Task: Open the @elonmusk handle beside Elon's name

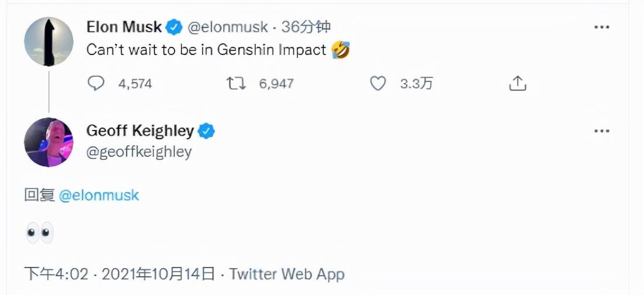Action: click(x=227, y=27)
